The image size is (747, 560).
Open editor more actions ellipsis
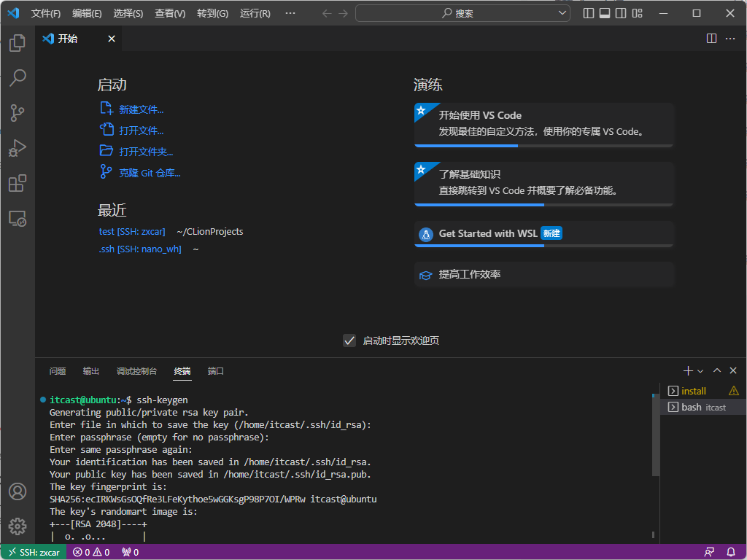[729, 39]
